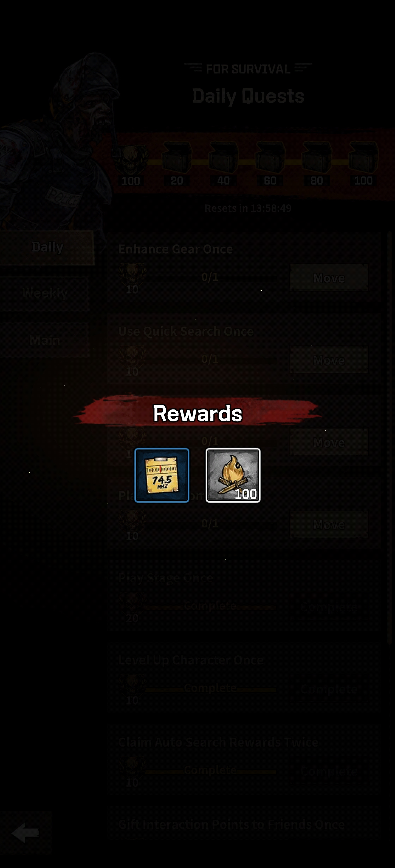Click Complete for Claim Auto Search Rewards
This screenshot has width=395, height=868.
click(x=329, y=771)
